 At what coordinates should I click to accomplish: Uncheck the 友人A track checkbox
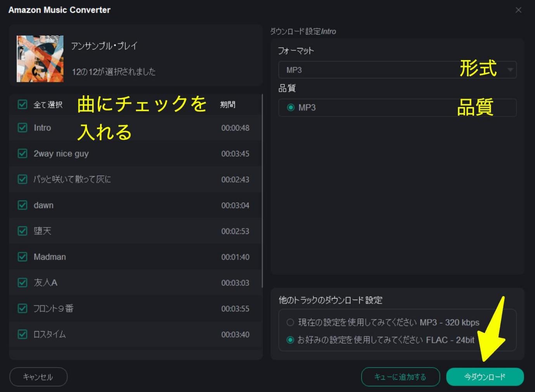tap(23, 282)
